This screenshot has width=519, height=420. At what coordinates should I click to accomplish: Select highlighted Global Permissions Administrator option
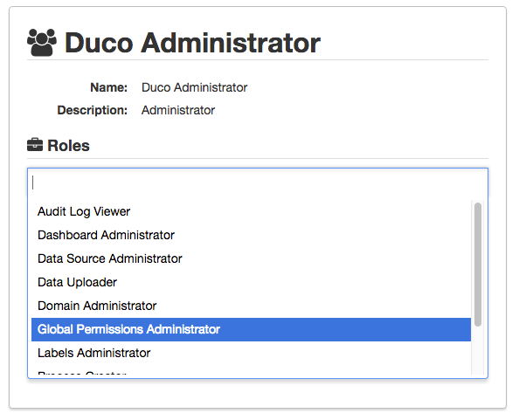[251, 329]
